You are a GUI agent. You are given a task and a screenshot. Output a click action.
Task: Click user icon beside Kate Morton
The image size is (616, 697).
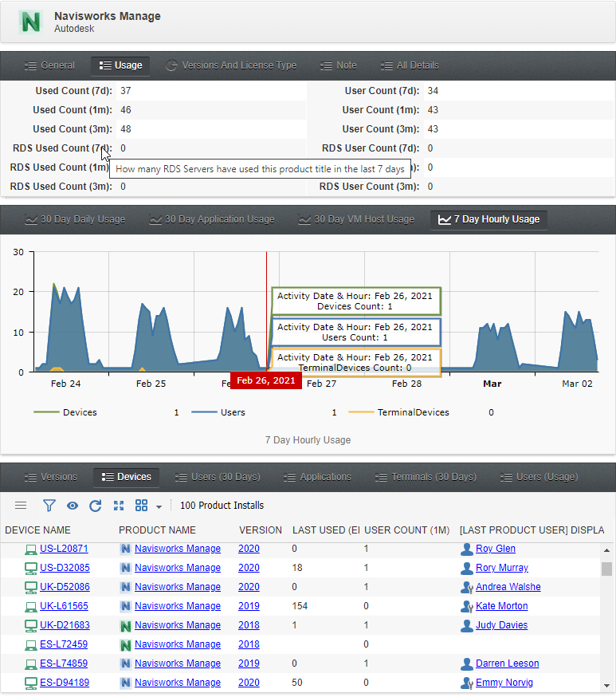point(467,606)
